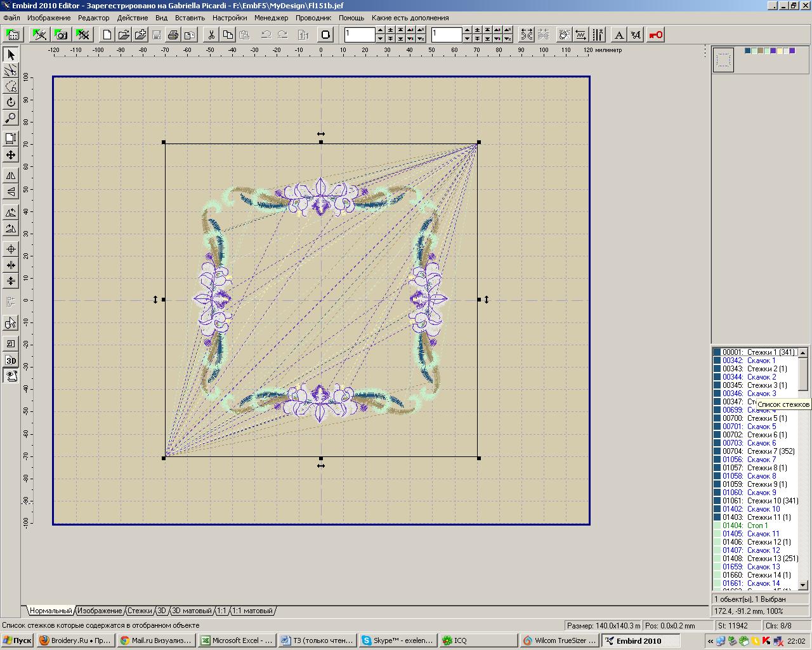Select the arrow selection tool
This screenshot has height=650, width=812.
(11, 55)
